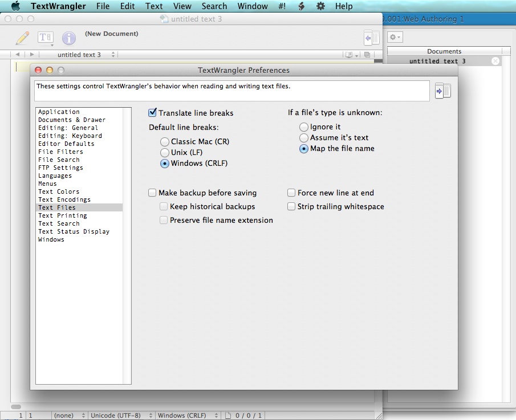Check the Keep historical backups box
The height and width of the screenshot is (420, 516).
[164, 206]
